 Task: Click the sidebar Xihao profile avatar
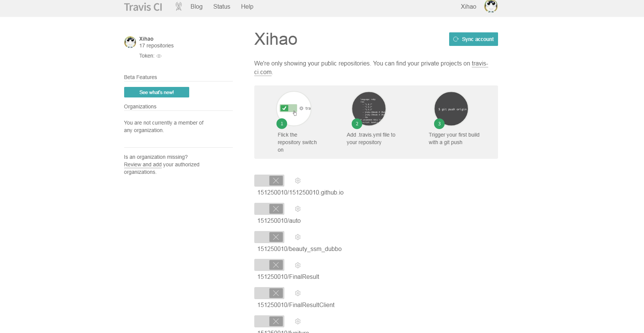(130, 42)
